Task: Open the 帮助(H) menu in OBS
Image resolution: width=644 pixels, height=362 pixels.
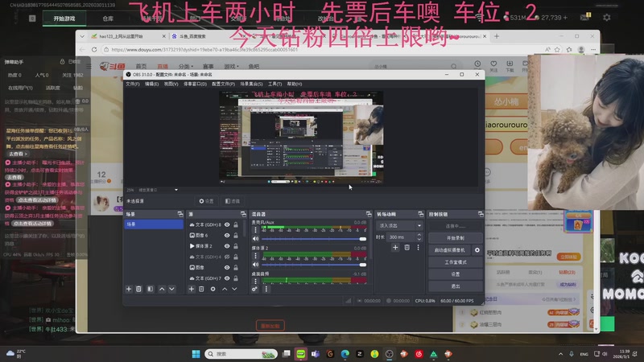Action: pyautogui.click(x=295, y=84)
